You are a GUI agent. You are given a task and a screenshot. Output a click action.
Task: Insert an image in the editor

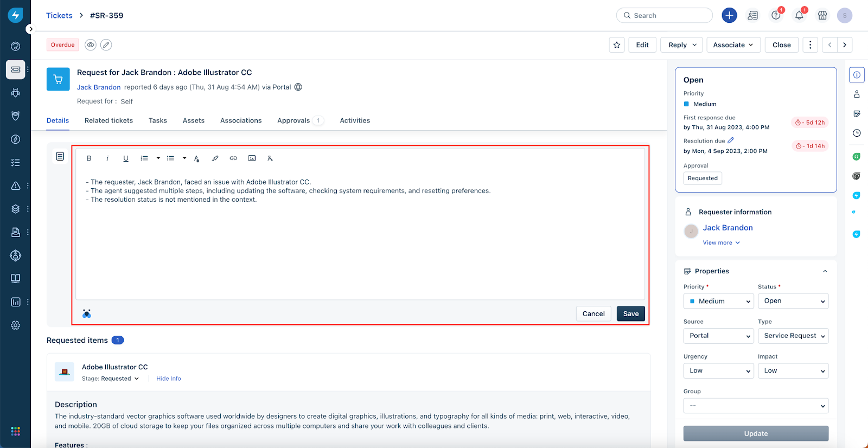tap(252, 158)
